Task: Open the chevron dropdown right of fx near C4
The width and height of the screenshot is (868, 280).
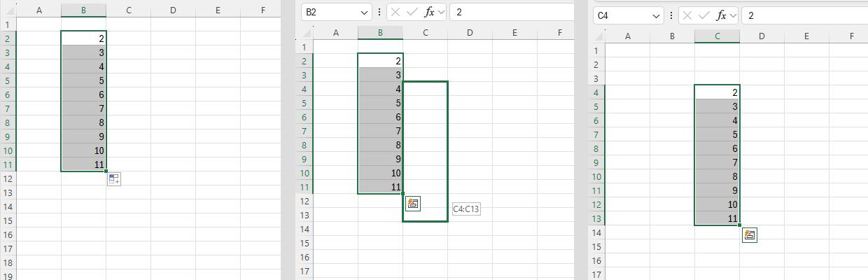Action: point(734,15)
